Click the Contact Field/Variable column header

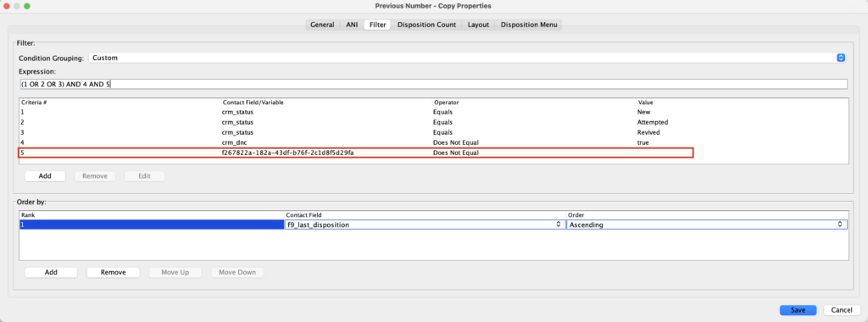coord(326,103)
